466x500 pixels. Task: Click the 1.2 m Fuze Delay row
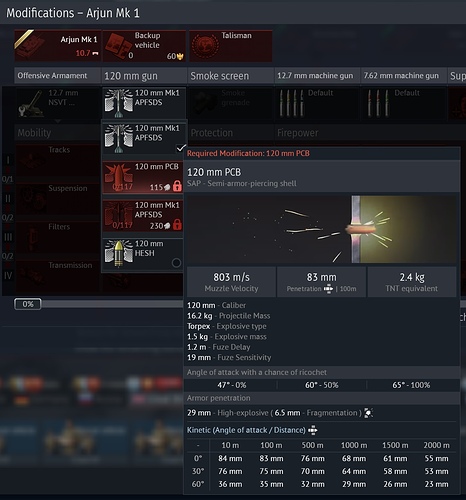pos(218,347)
